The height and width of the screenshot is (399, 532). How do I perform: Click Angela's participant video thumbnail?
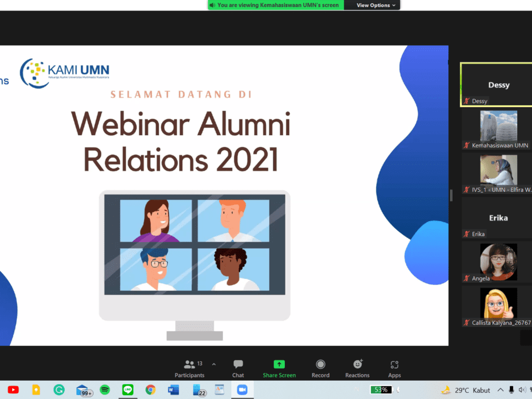pyautogui.click(x=498, y=262)
